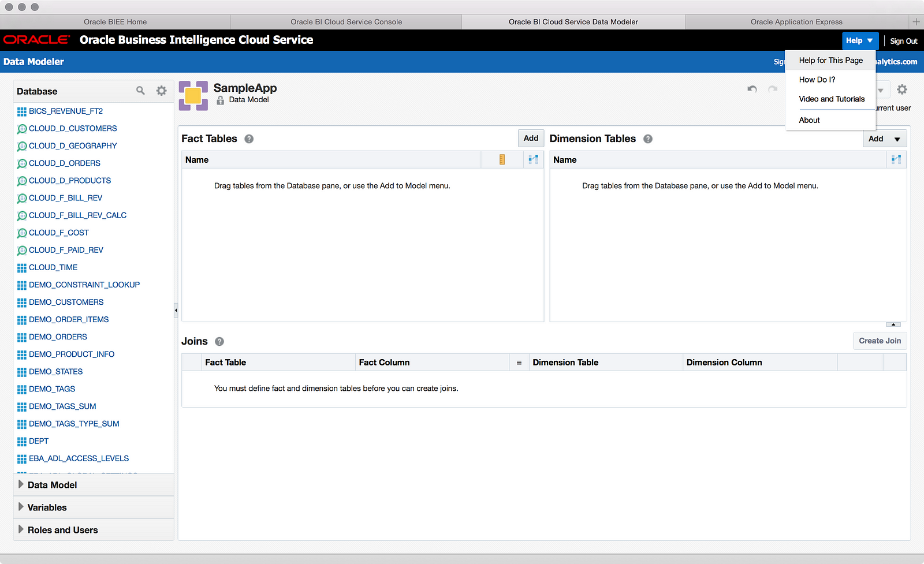
Task: Click the SampleApp model icon
Action: (193, 96)
